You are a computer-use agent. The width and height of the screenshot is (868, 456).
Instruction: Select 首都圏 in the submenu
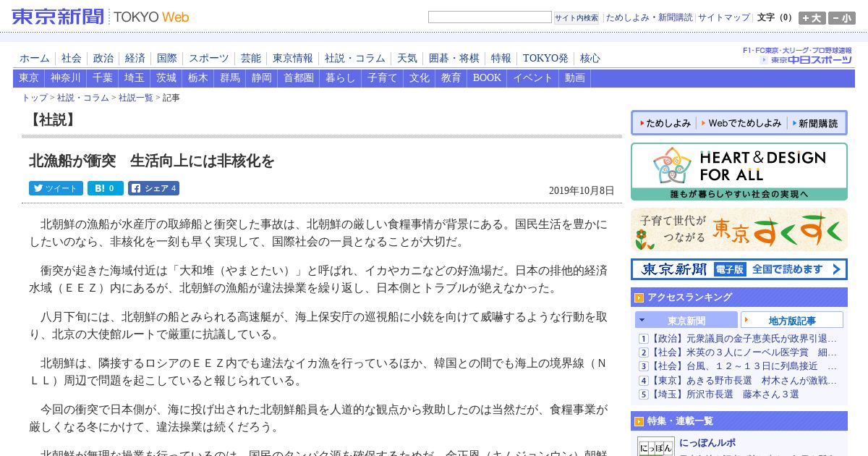click(x=299, y=78)
